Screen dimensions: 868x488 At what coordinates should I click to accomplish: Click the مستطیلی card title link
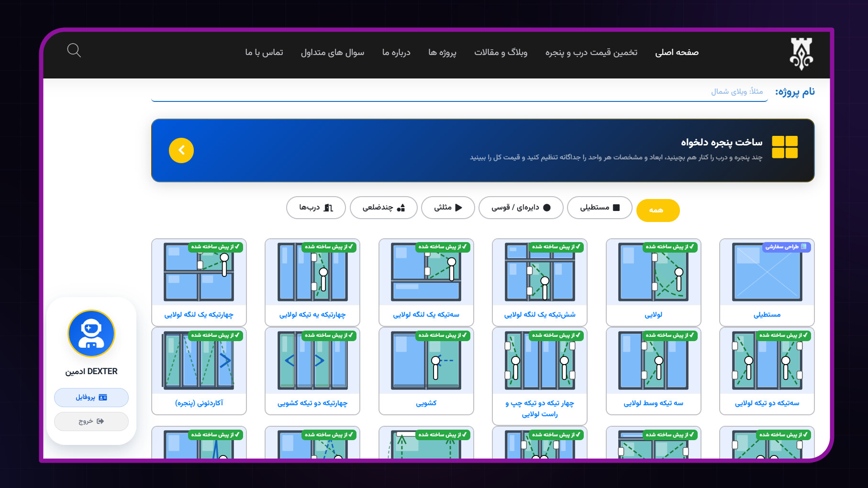[x=767, y=314]
